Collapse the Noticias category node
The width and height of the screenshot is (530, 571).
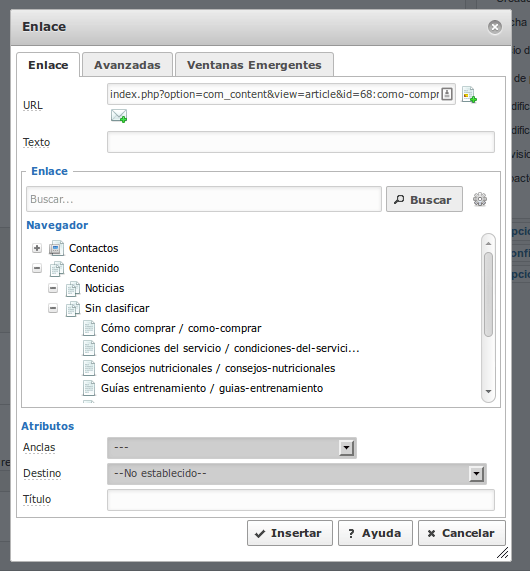click(53, 288)
